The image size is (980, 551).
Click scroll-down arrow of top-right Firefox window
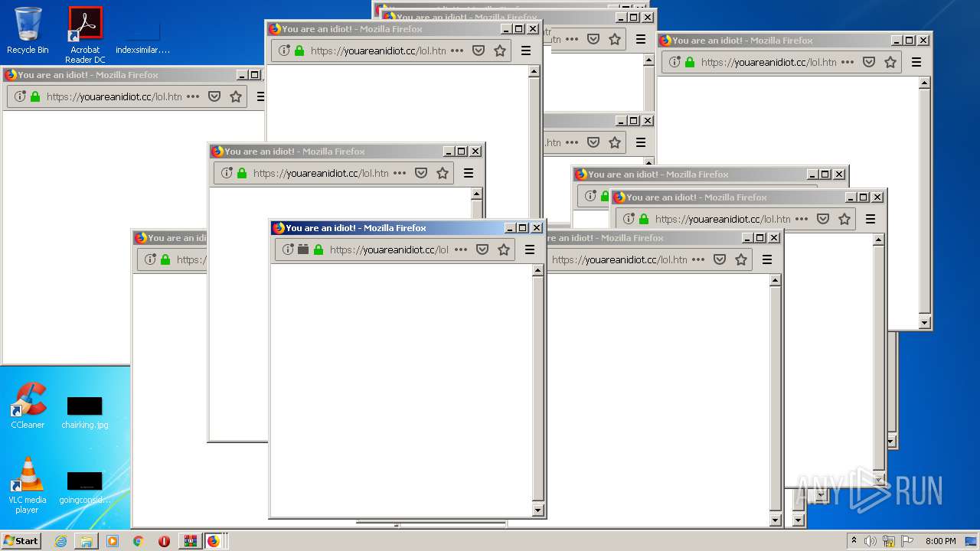924,323
